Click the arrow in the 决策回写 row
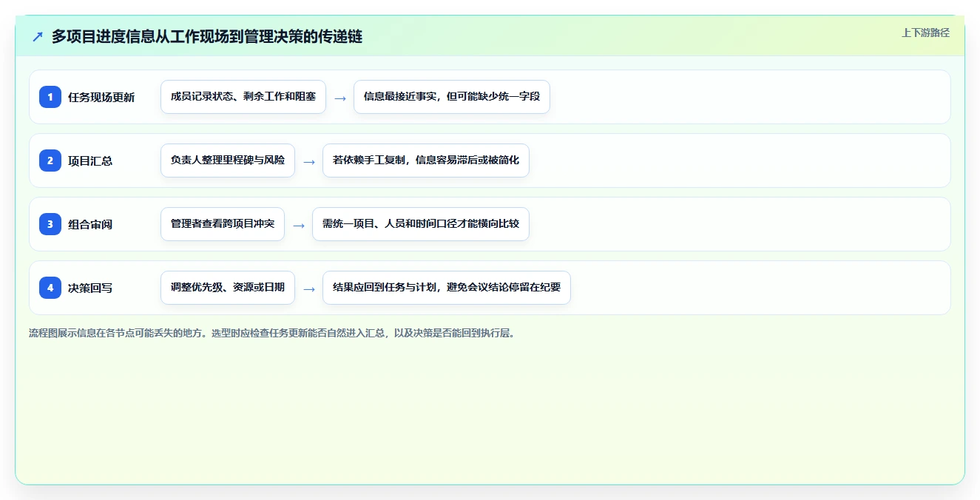This screenshot has height=500, width=980. (x=309, y=288)
